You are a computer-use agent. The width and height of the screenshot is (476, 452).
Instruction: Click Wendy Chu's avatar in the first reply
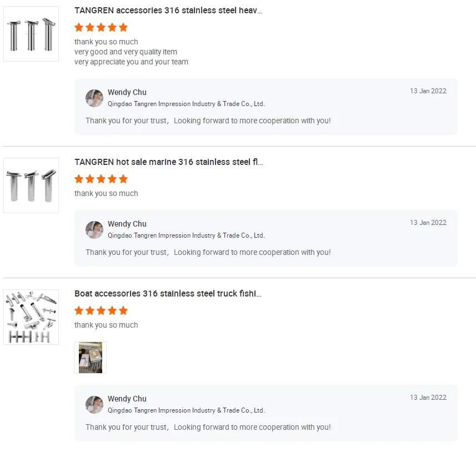94,98
